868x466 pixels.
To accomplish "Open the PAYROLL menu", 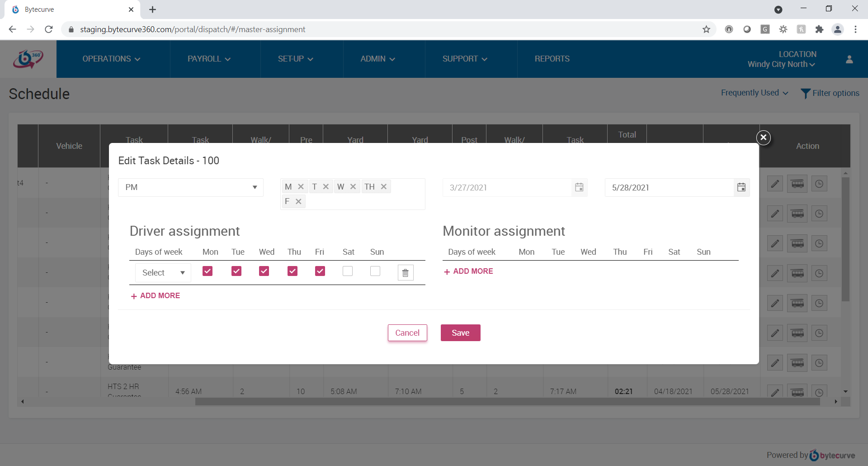I will pyautogui.click(x=209, y=59).
